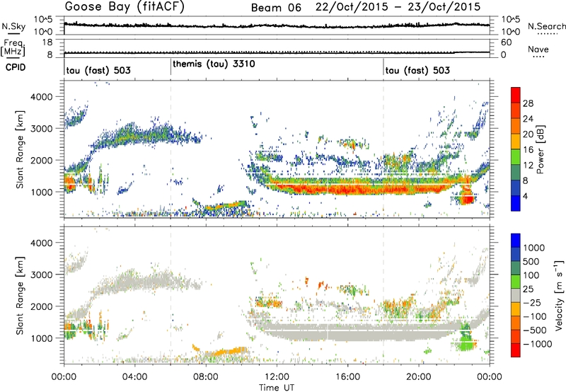
Task: Click the 'CPID' row label
Action: click(16, 67)
